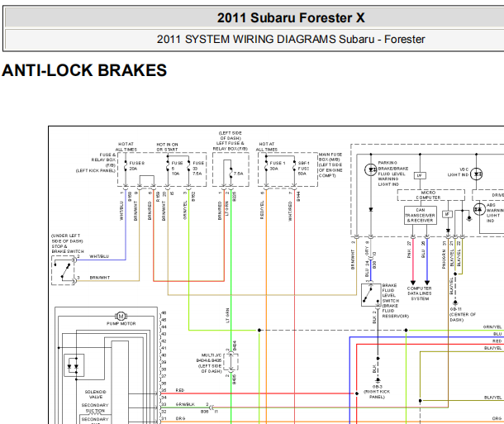The height and width of the screenshot is (424, 504).
Task: Click the 'VDC LIGHT IND' label
Action: point(459,172)
